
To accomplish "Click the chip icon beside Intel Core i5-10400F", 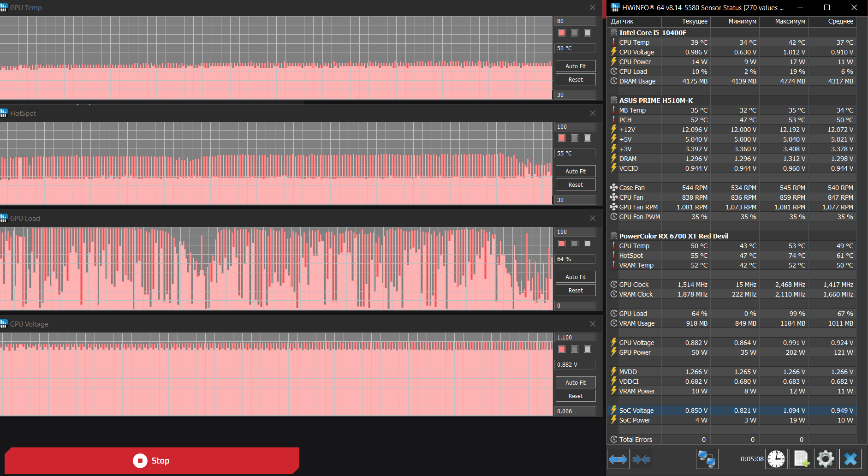I will click(x=614, y=33).
